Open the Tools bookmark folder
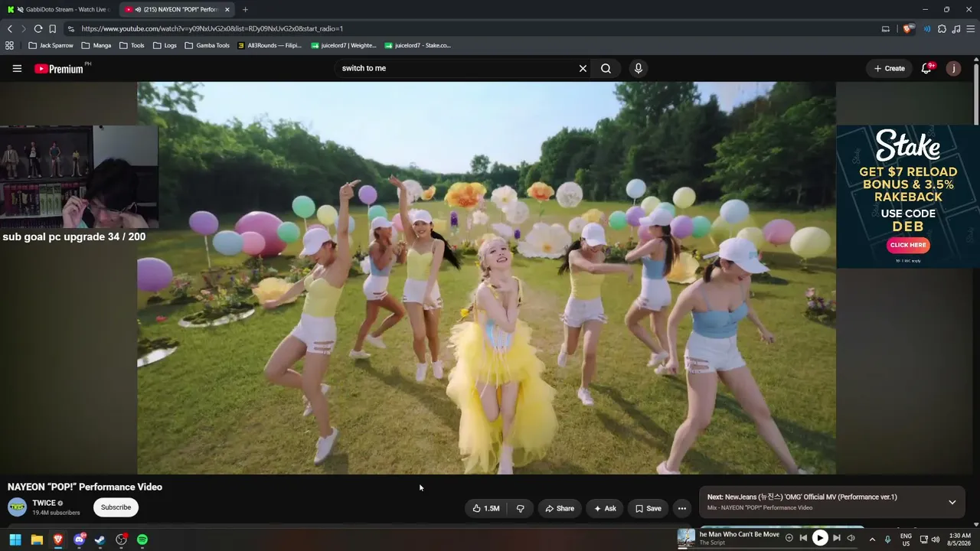980x551 pixels. pyautogui.click(x=132, y=45)
